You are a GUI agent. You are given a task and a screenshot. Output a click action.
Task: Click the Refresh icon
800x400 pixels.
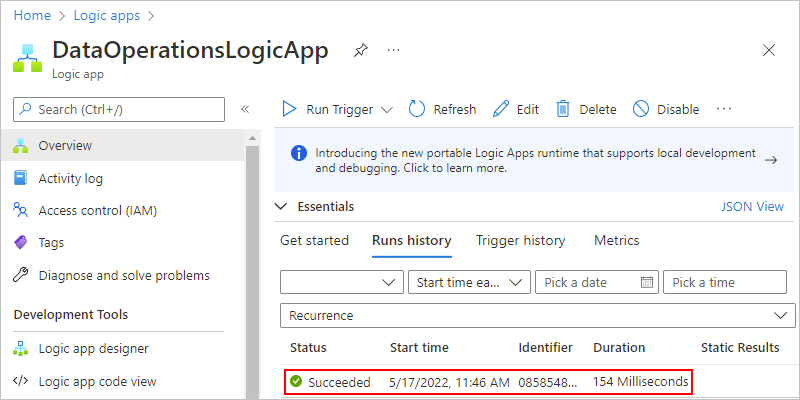(x=417, y=109)
